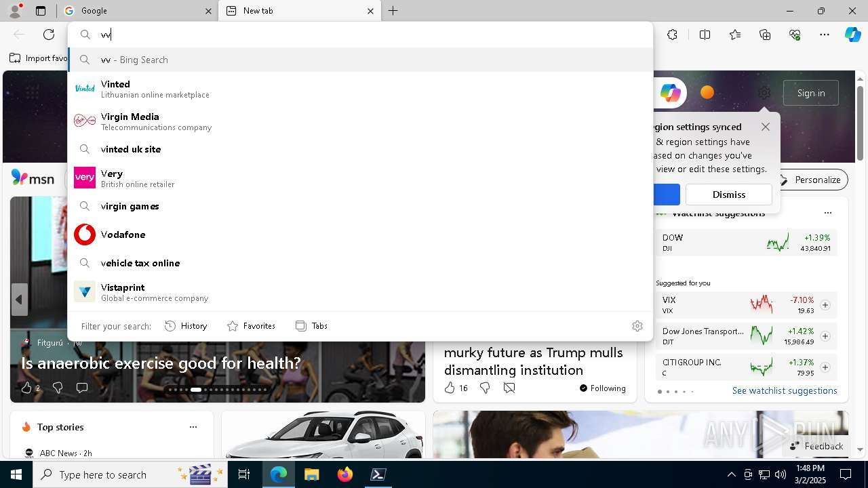Click See watchlist suggestions link

coord(785,390)
